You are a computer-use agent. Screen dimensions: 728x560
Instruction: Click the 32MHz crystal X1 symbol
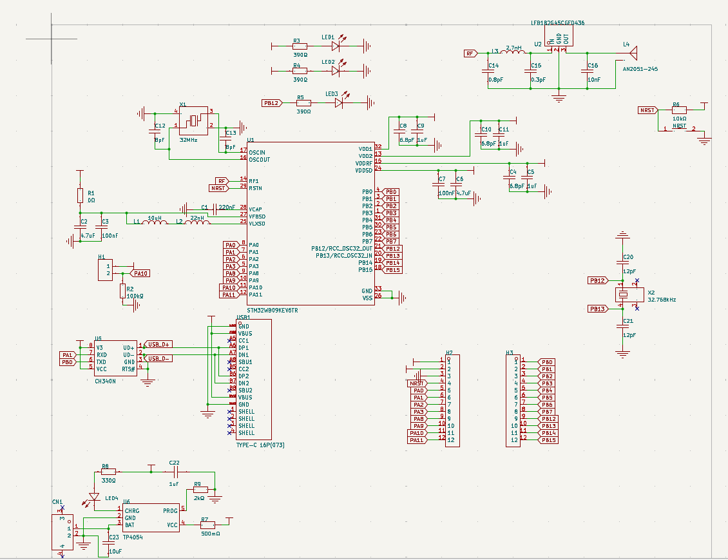[x=193, y=121]
